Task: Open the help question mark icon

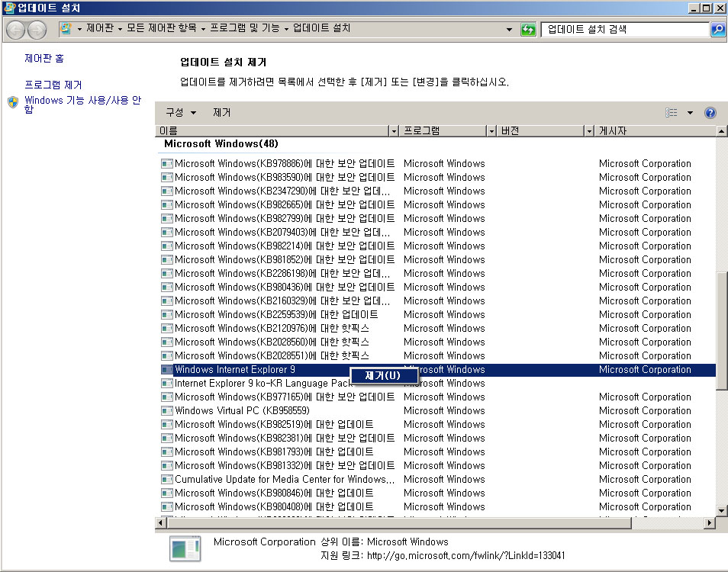Action: pos(710,113)
